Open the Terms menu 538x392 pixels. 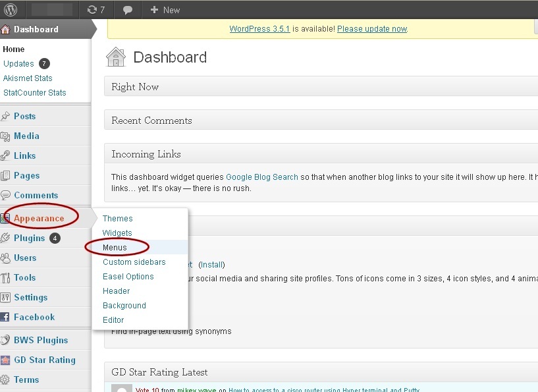coord(26,379)
